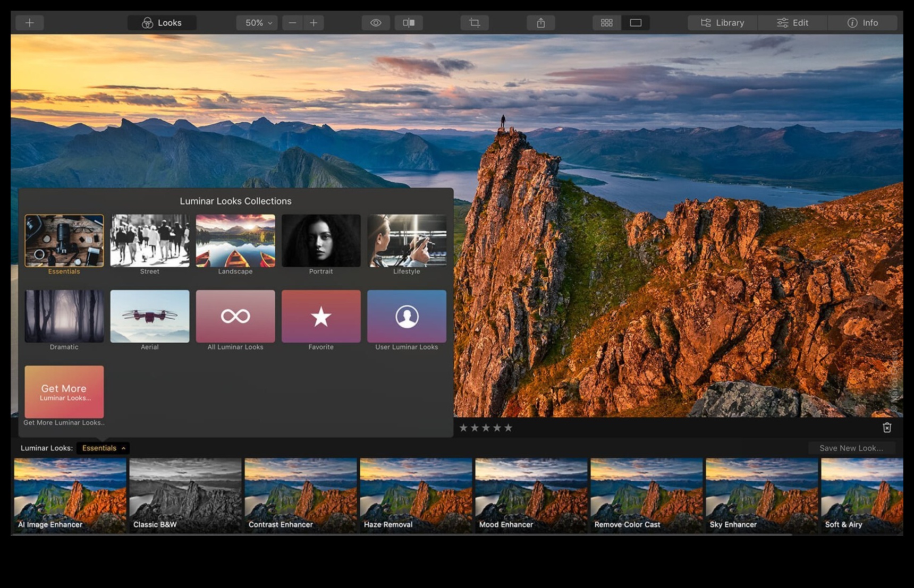
Task: Select the Street looks collection
Action: (150, 241)
